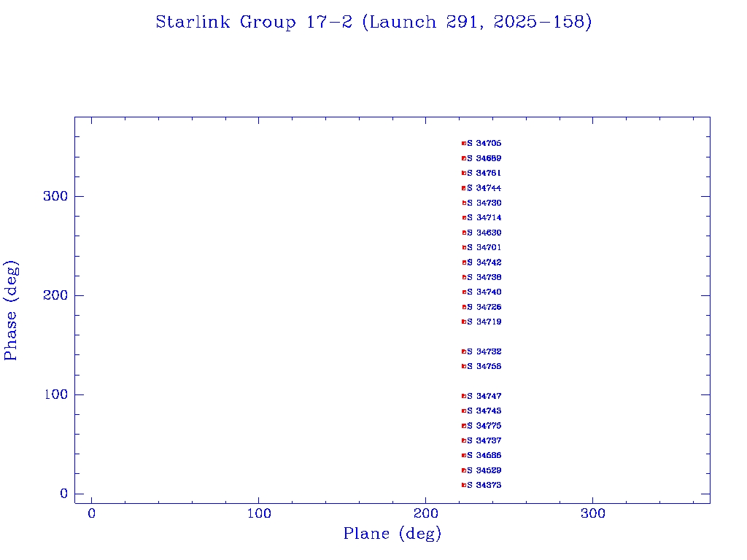The image size is (747, 560).
Task: Click the S 34775 satellite label
Action: (484, 426)
